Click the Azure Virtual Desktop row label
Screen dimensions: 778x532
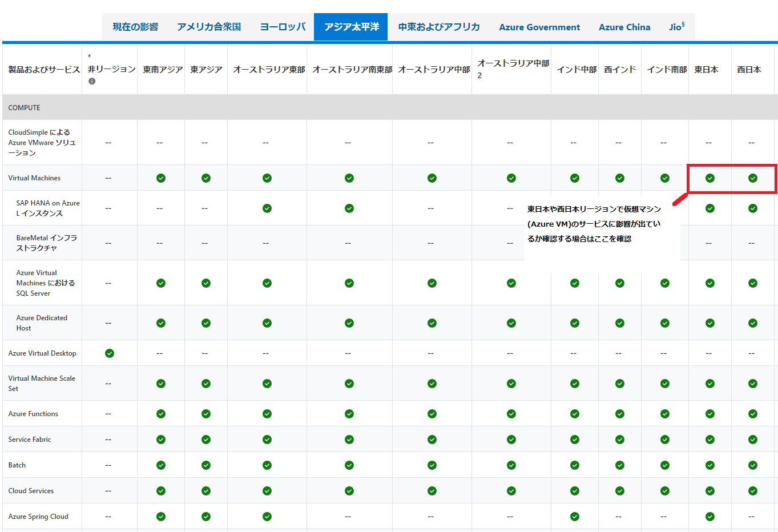(42, 353)
